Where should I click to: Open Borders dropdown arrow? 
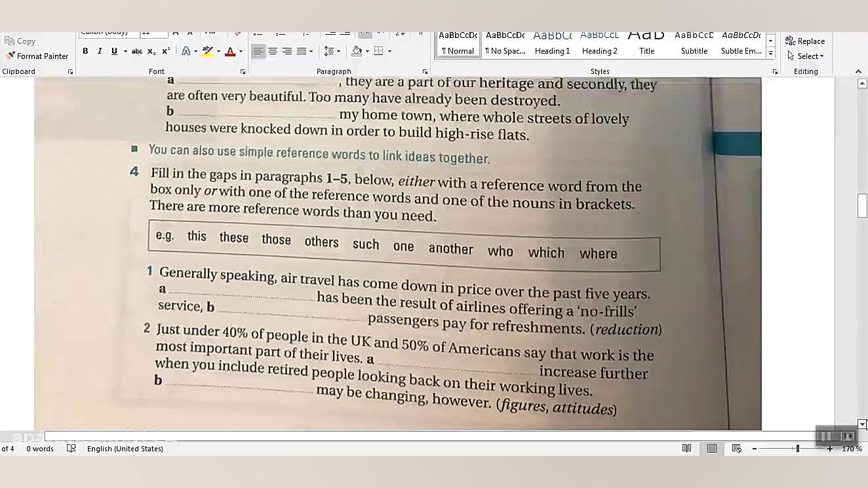tap(389, 51)
